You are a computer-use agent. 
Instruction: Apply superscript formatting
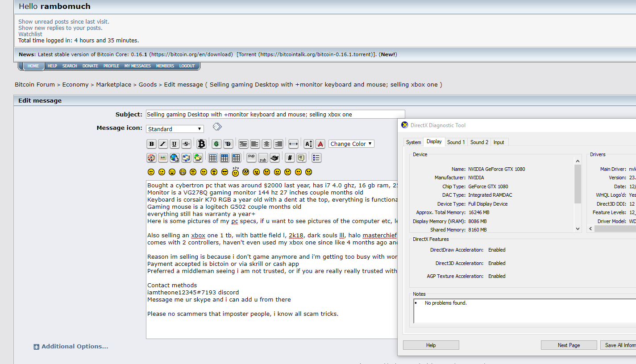point(251,157)
